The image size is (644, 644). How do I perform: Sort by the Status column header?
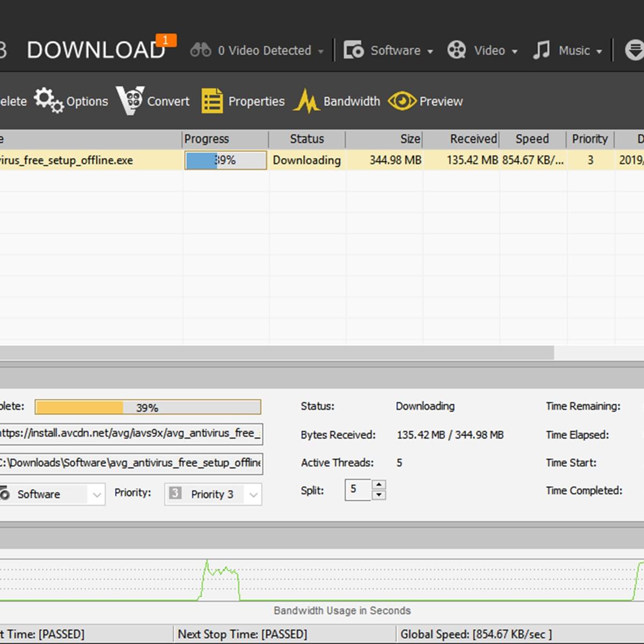tap(307, 139)
